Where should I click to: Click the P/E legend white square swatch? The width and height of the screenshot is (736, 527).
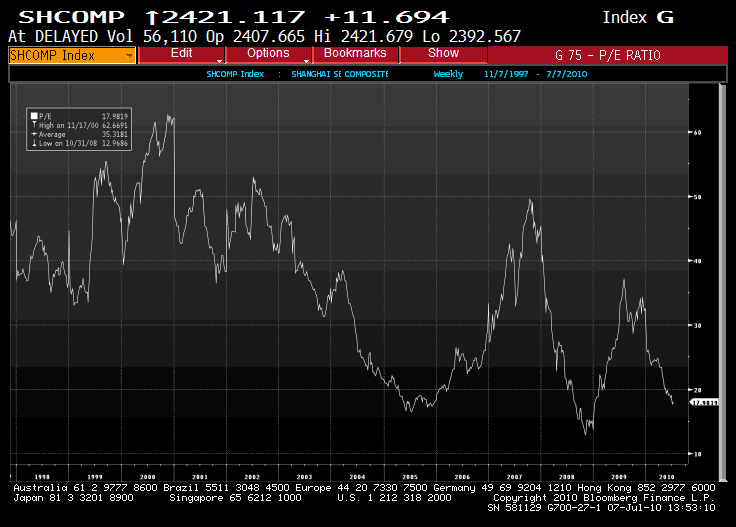pyautogui.click(x=34, y=116)
